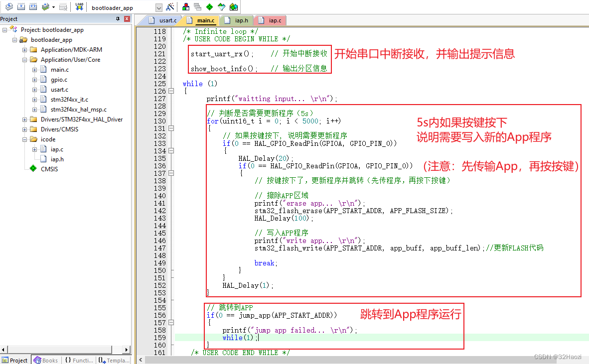Open the Select Software Packs icon

click(x=221, y=7)
